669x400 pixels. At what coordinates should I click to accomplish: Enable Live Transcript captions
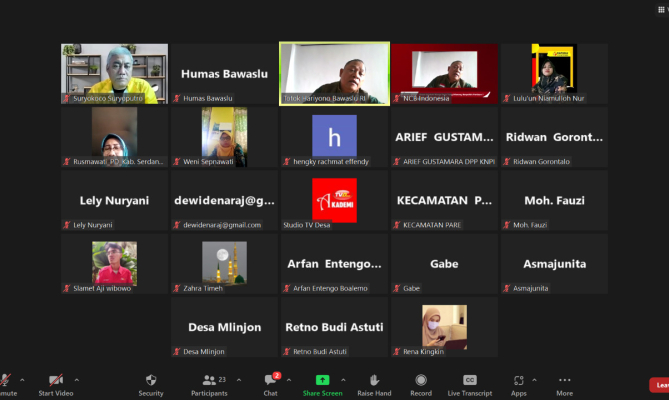[470, 381]
